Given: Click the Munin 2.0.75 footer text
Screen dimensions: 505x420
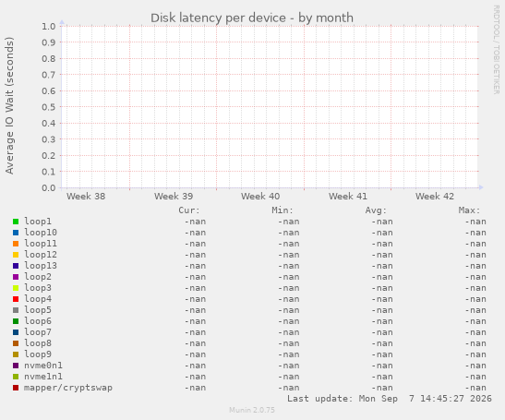Looking at the screenshot, I should (252, 410).
